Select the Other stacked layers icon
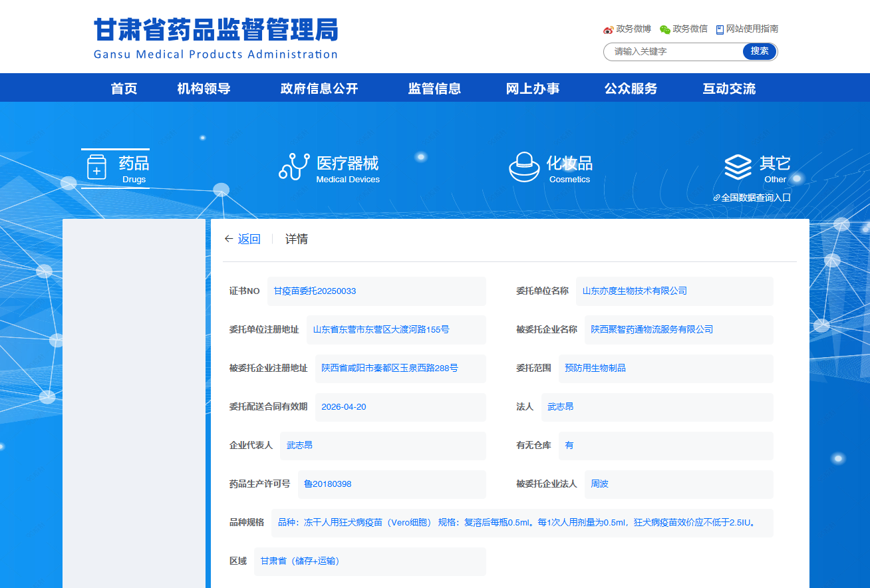Image resolution: width=870 pixels, height=588 pixels. pyautogui.click(x=738, y=168)
